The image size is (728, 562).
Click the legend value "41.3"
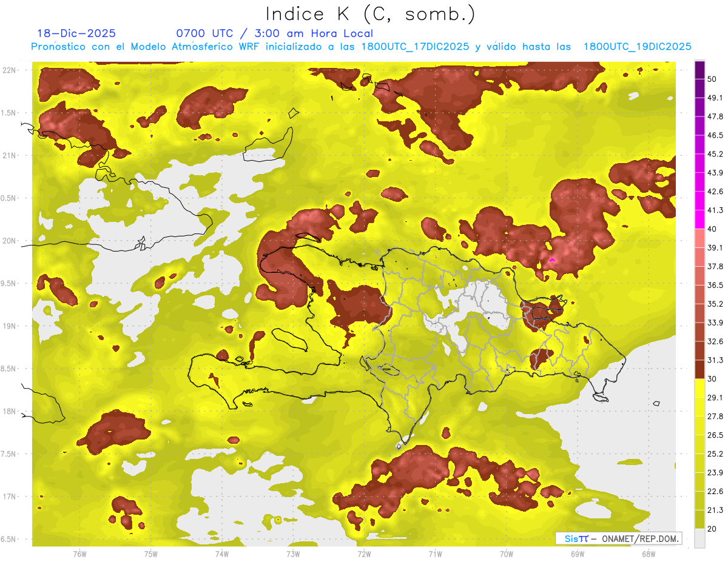tap(715, 210)
